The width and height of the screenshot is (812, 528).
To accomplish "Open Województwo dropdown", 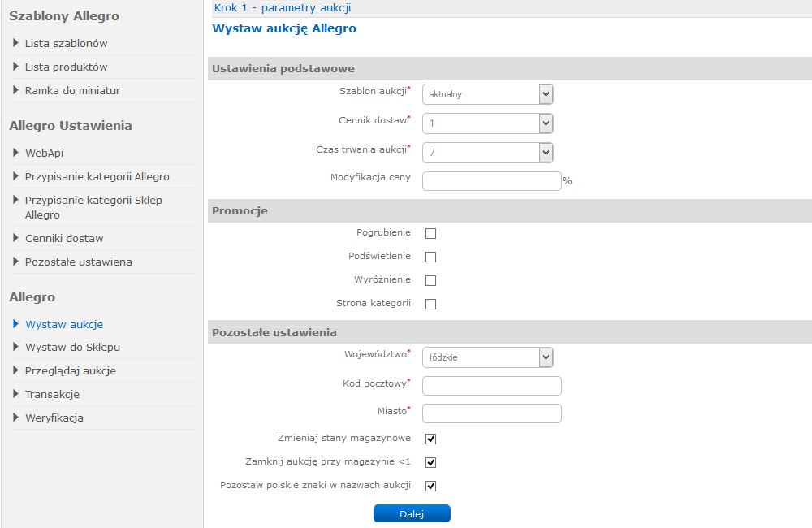I will pyautogui.click(x=488, y=357).
